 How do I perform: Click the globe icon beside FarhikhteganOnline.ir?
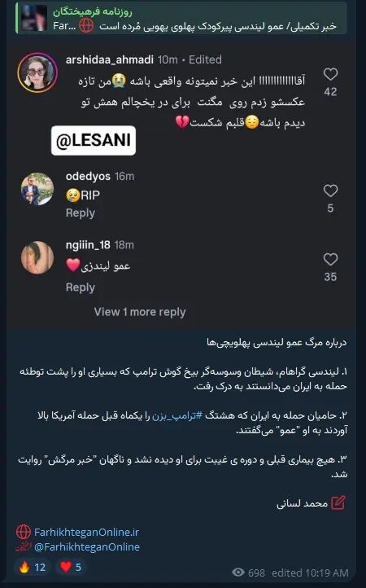(24, 532)
